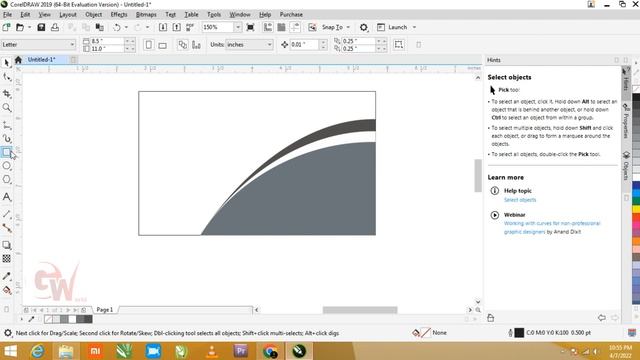The width and height of the screenshot is (640, 360).
Task: Toggle Current Page layout button
Action: click(x=196, y=44)
